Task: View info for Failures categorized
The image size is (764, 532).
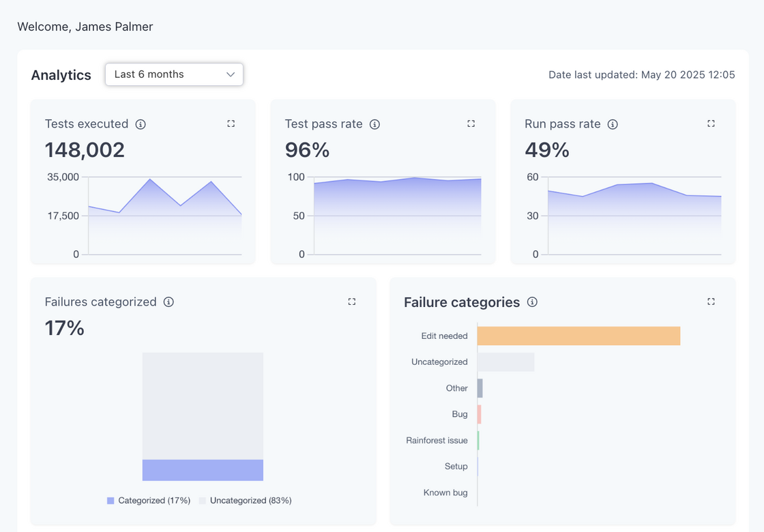Action: tap(168, 301)
